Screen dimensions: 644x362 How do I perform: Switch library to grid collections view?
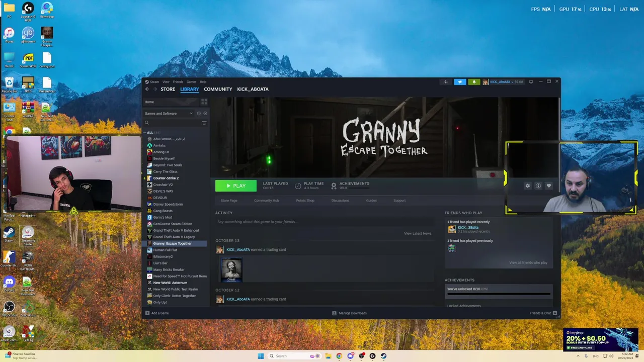point(204,102)
